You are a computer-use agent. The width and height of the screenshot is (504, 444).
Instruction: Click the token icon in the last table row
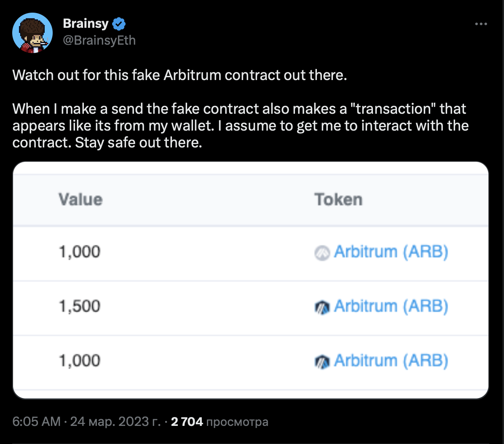(x=322, y=362)
